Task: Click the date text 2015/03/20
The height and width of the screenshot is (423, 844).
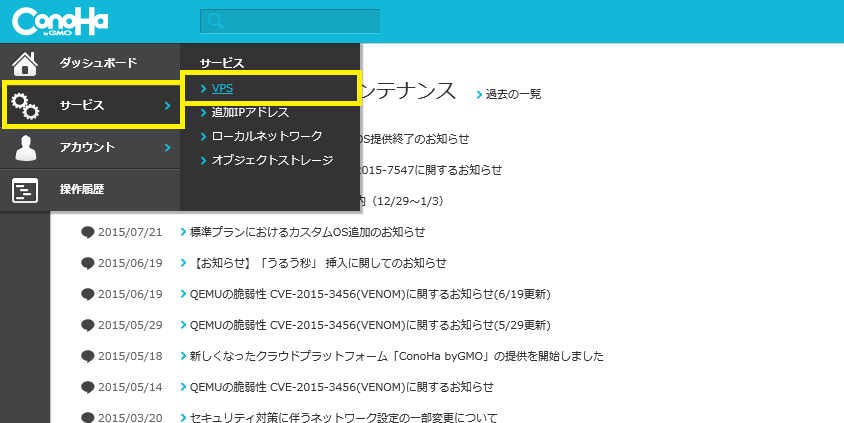Action: click(130, 418)
